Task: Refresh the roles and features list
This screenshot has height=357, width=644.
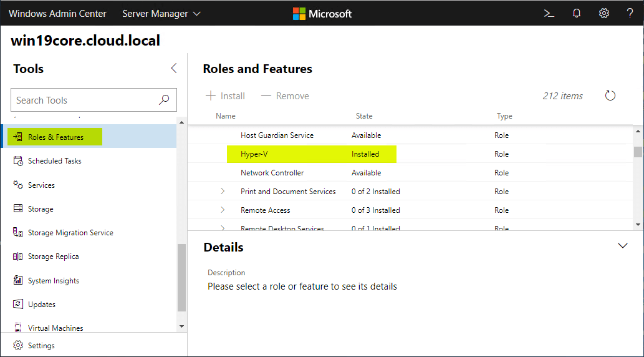Action: pos(610,96)
